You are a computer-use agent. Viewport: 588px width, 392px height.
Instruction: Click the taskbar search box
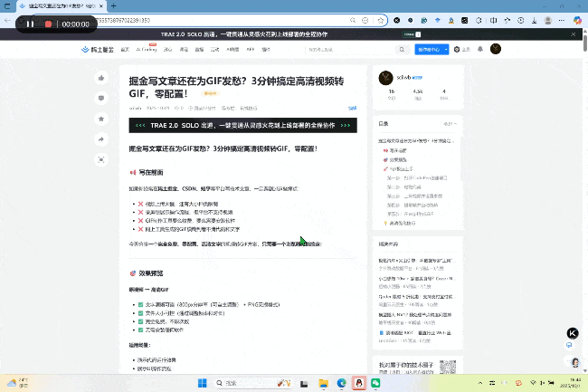(x=253, y=383)
